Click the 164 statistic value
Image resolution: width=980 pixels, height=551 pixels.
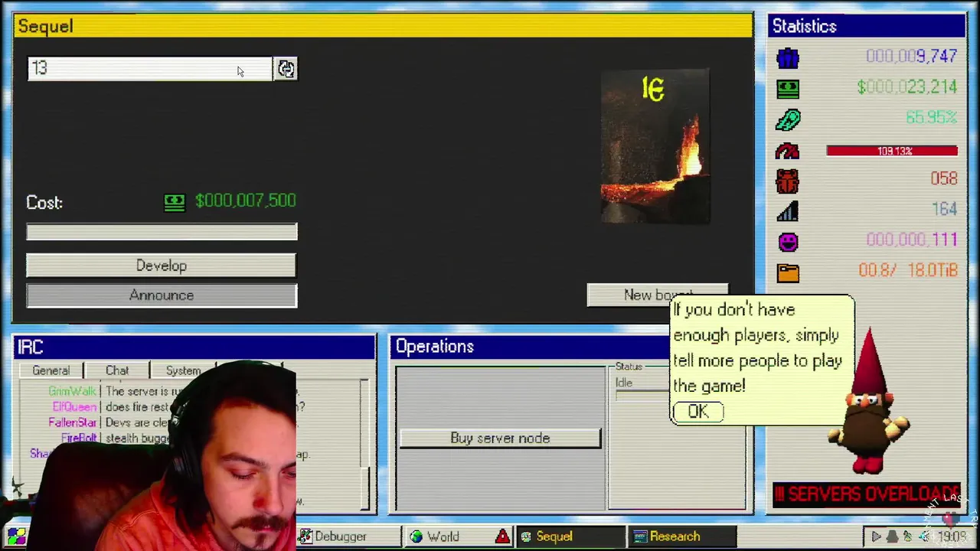pos(945,209)
